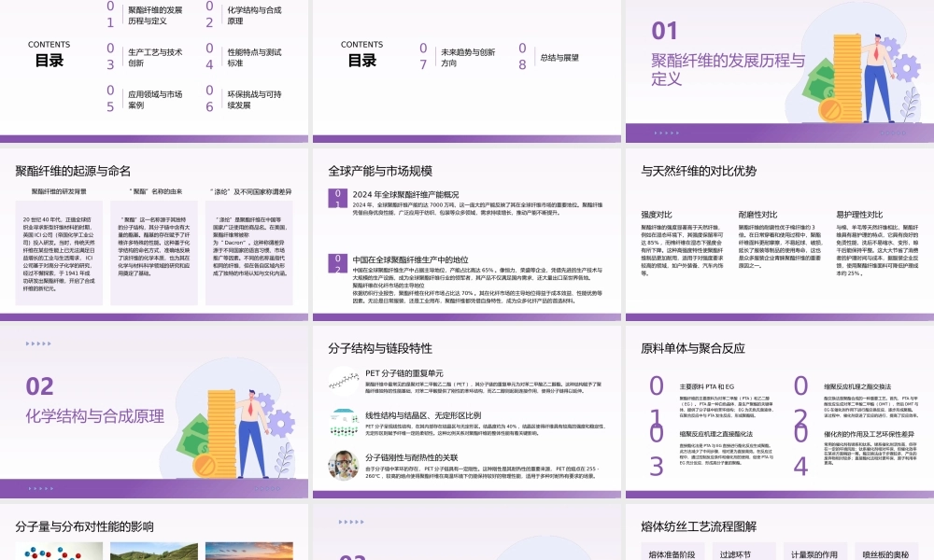Screen dimensions: 934x560
Task: Select the purple 02 badge beside 中国在全球聚酯纤维生产中的地位
Action: [x=338, y=263]
